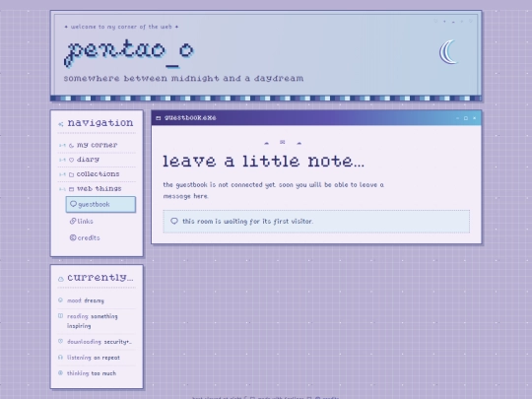The width and height of the screenshot is (532, 399).
Task: Open the credits page in navigation
Action: (x=85, y=237)
